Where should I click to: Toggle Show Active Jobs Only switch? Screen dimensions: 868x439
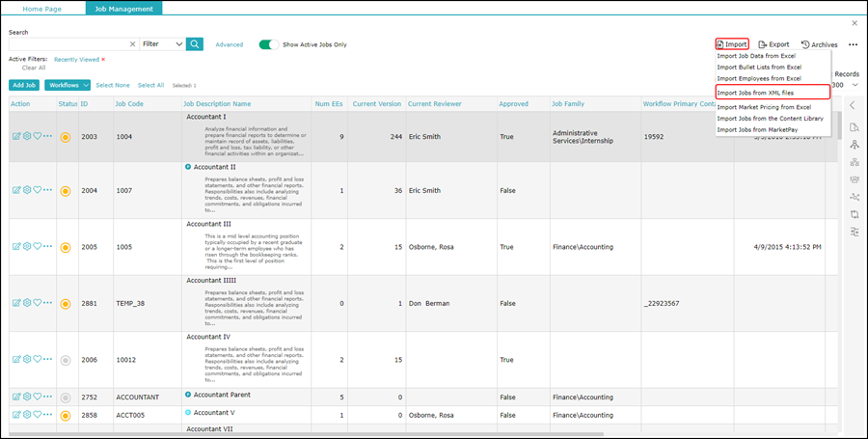(268, 44)
